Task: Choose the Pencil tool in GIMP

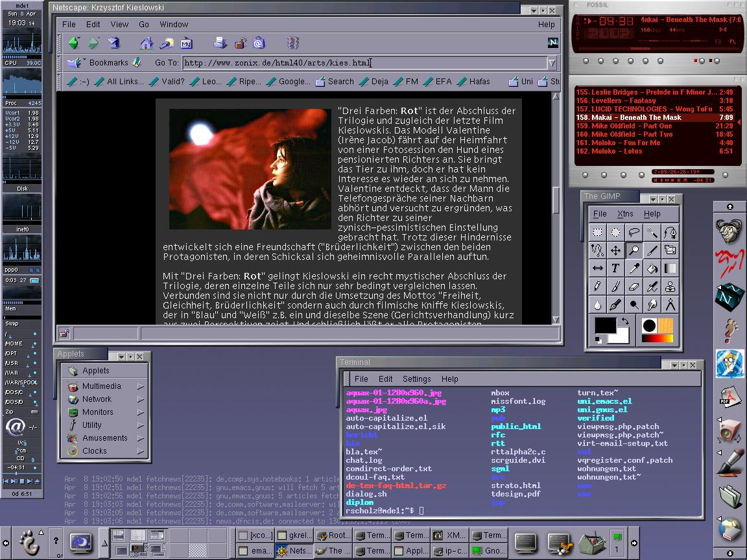Action: (x=597, y=286)
